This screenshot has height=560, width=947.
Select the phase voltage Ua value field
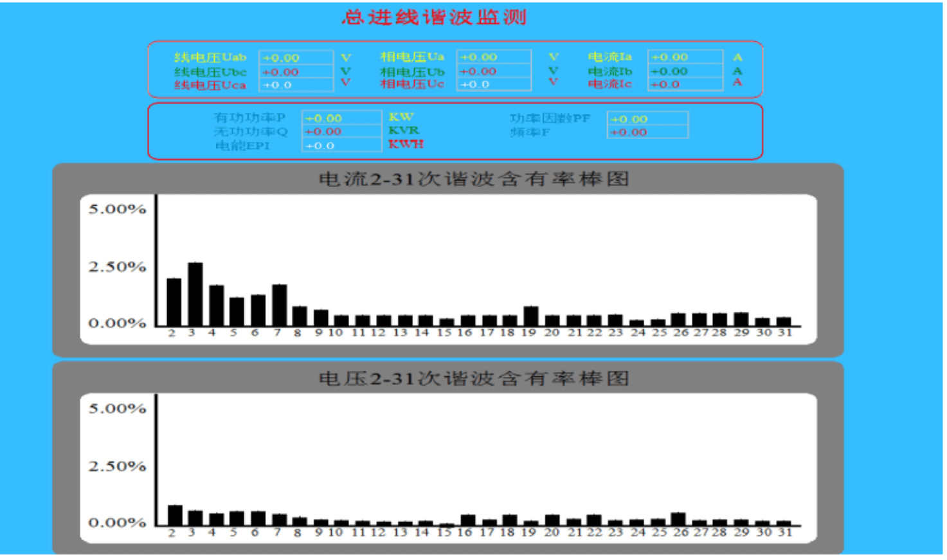coord(494,57)
